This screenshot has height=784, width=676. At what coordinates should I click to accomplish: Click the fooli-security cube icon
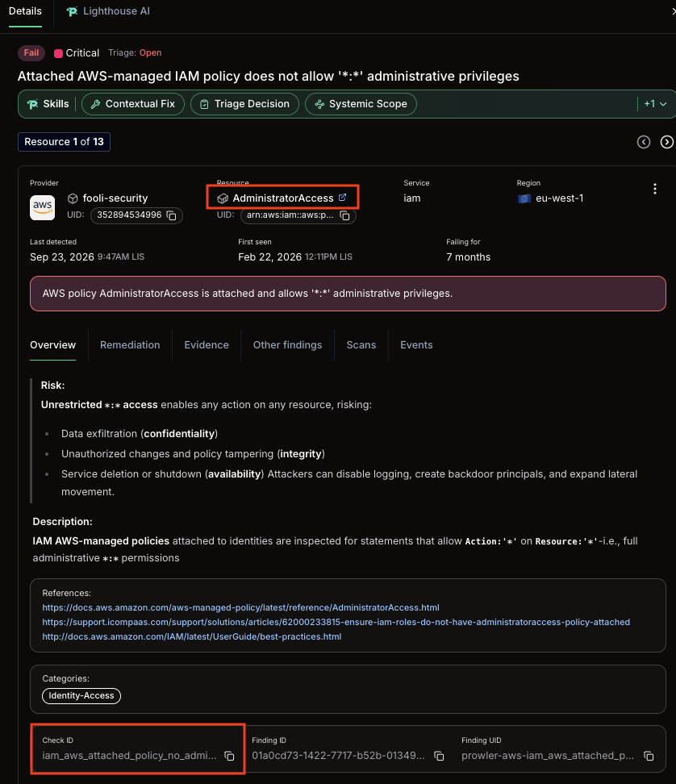[73, 198]
